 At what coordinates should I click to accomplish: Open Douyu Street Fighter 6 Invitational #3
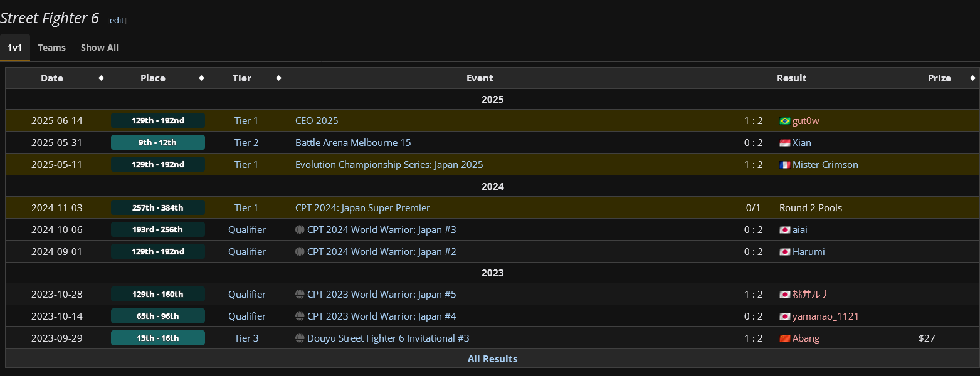click(x=388, y=338)
